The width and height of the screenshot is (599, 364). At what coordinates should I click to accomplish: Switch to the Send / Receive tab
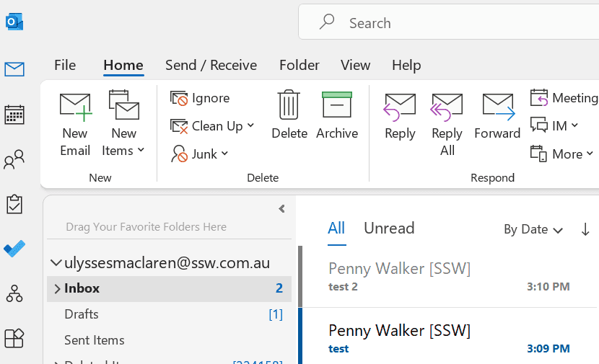pyautogui.click(x=211, y=65)
